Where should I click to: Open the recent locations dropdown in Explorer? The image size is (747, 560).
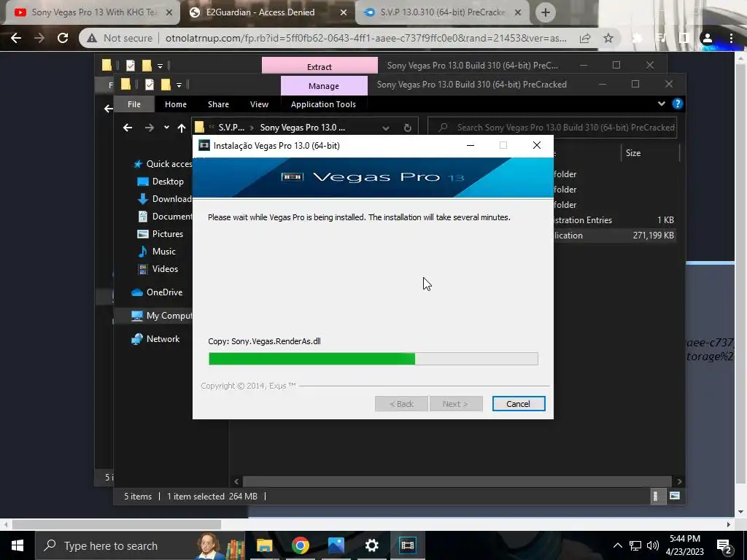[166, 128]
